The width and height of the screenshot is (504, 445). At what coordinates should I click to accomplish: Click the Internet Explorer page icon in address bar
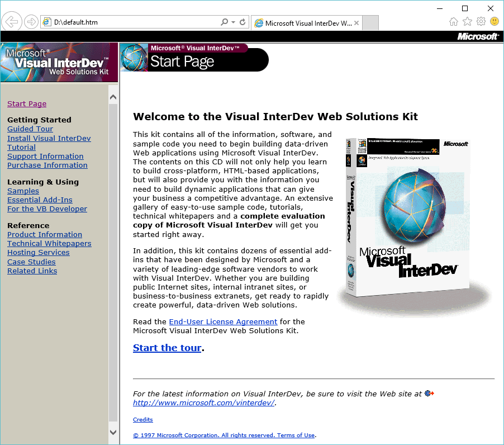(x=47, y=22)
